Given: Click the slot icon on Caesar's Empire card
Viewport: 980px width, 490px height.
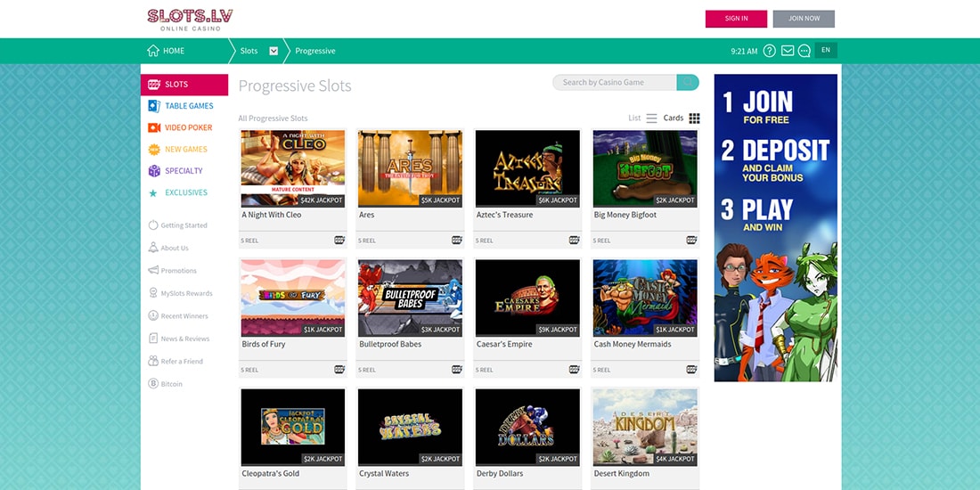Looking at the screenshot, I should (574, 370).
